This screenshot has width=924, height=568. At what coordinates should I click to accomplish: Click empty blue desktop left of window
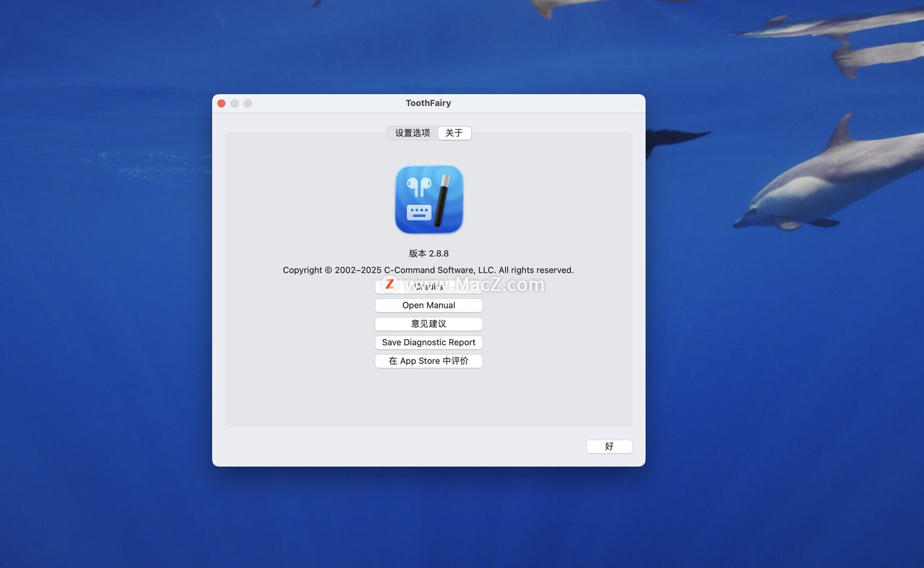(106, 289)
